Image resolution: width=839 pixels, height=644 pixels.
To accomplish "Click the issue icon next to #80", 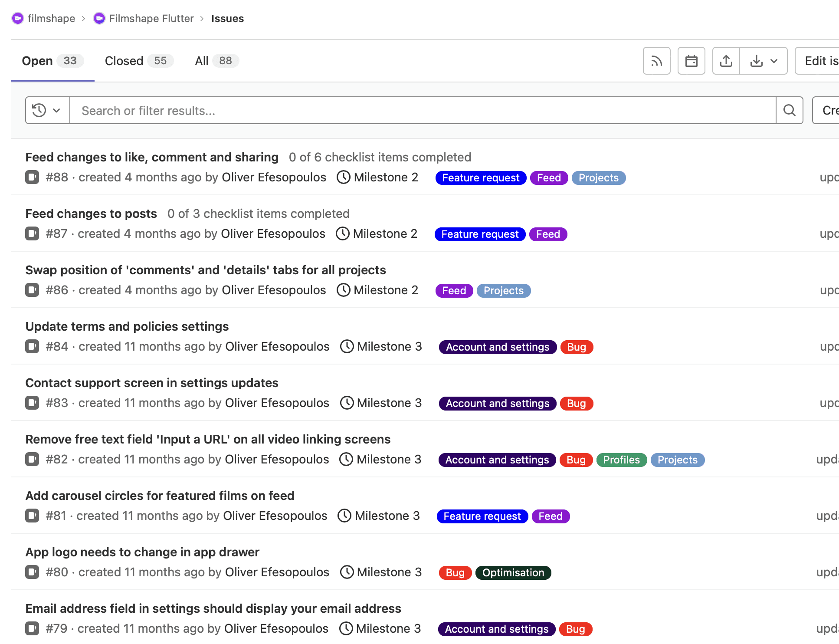I will [x=32, y=572].
